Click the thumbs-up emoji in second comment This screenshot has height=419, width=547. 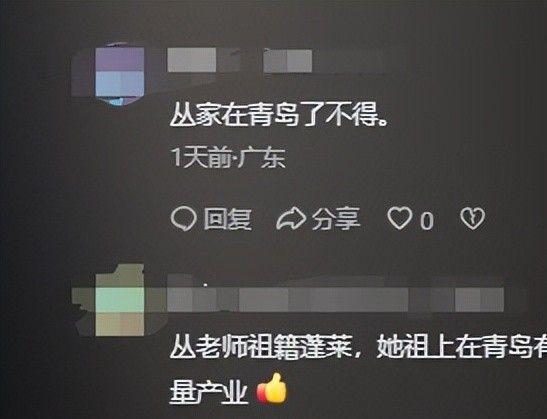tap(272, 388)
